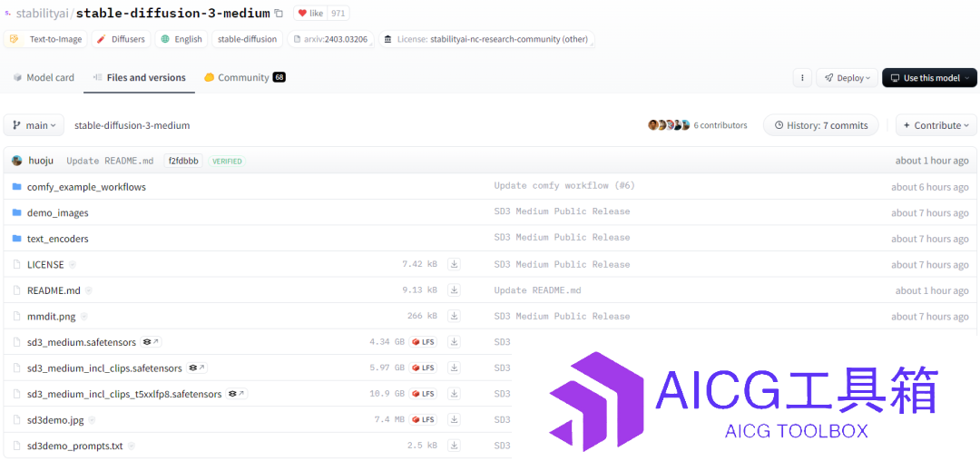
Task: Open the LICENSE file
Action: point(45,265)
